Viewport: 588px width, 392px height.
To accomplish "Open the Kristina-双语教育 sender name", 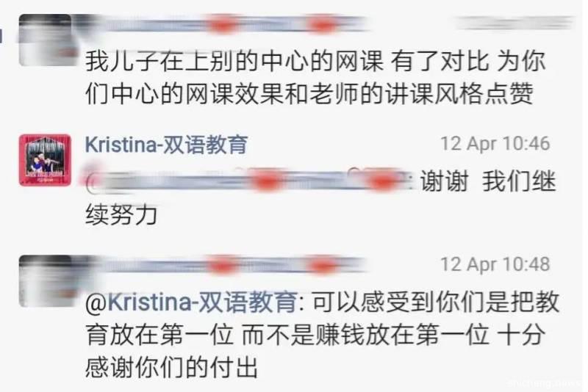I will point(167,145).
